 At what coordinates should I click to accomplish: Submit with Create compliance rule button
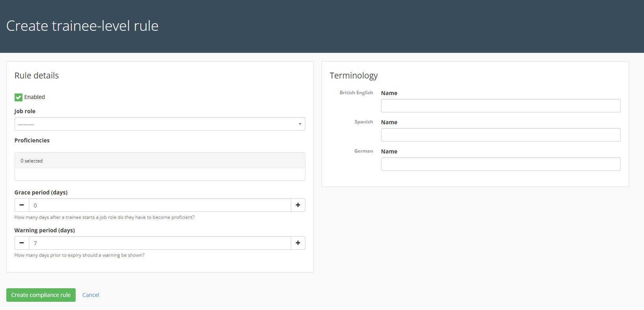41,295
